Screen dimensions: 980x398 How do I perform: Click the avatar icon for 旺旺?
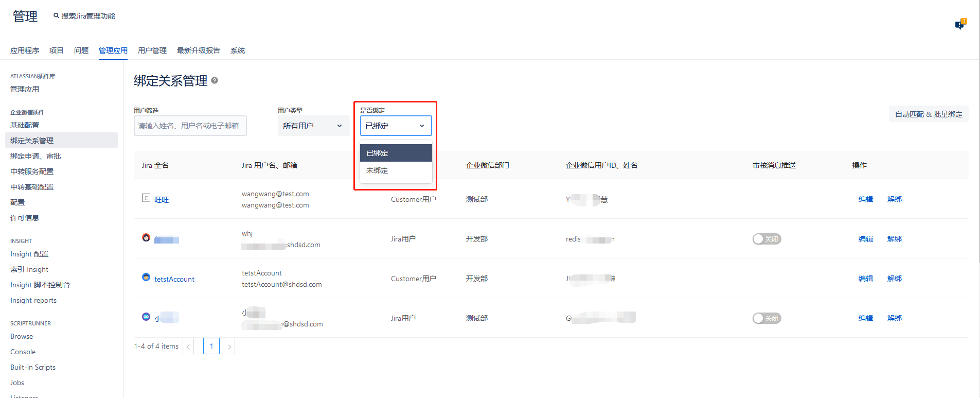146,198
